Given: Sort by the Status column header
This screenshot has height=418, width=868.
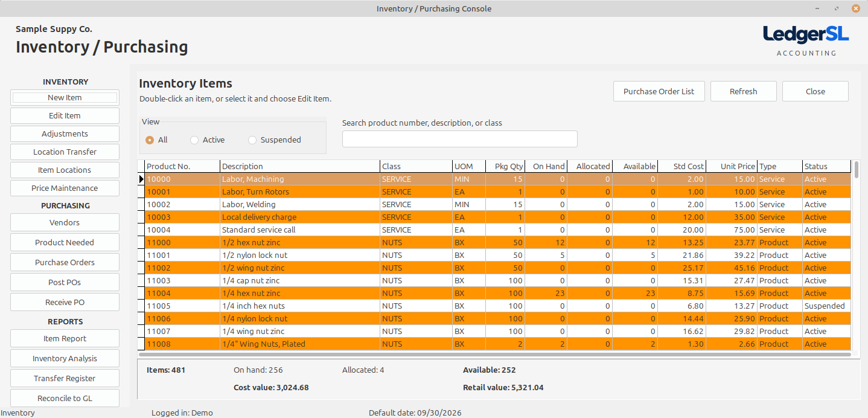Looking at the screenshot, I should pos(827,166).
